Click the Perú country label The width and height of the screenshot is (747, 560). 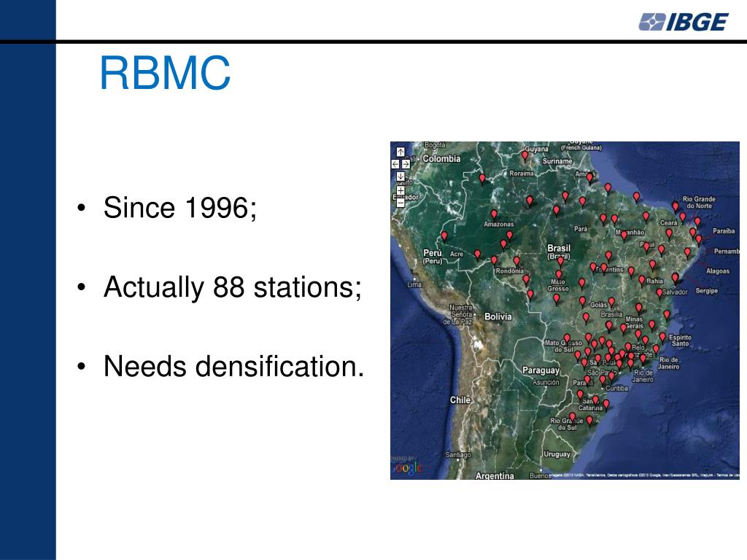click(433, 253)
